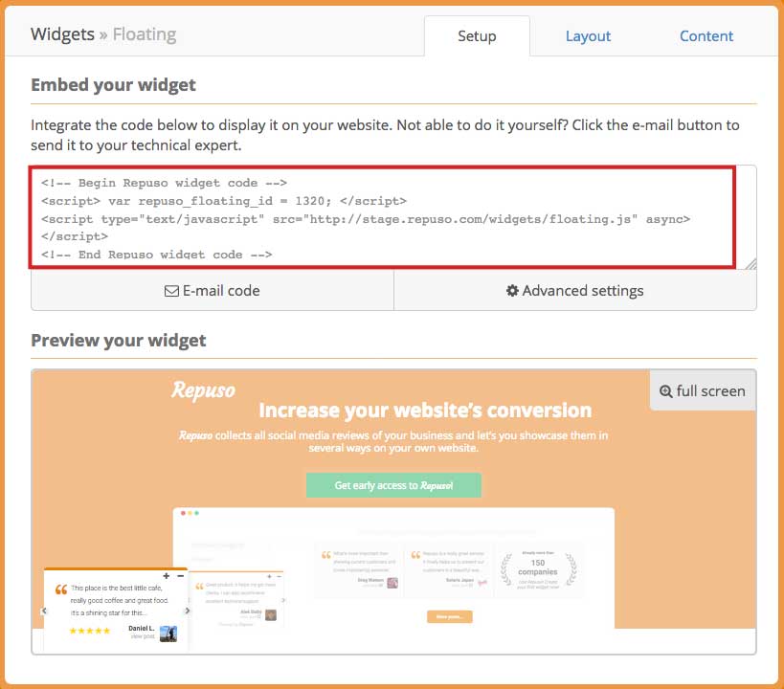Click the textarea resize grip handle
The height and width of the screenshot is (689, 784).
click(x=751, y=264)
